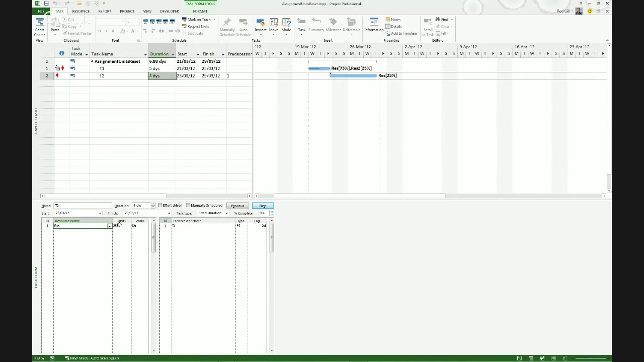Switch to the REPORT tab
Viewport: 644px width, 362px height.
pos(105,11)
